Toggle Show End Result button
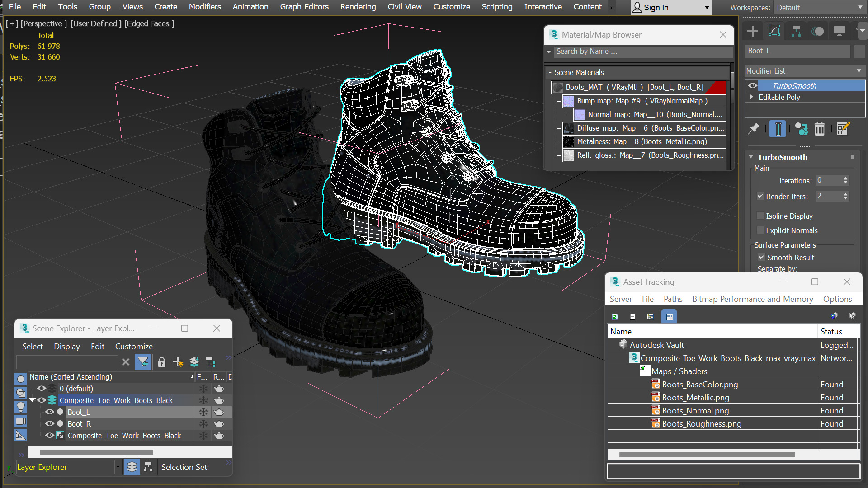868x488 pixels. 778,129
